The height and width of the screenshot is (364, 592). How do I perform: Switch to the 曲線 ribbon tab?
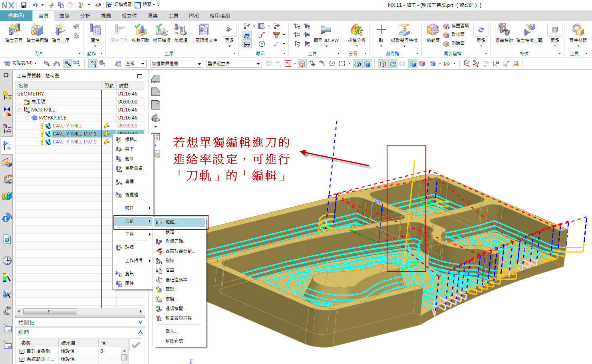click(x=64, y=16)
